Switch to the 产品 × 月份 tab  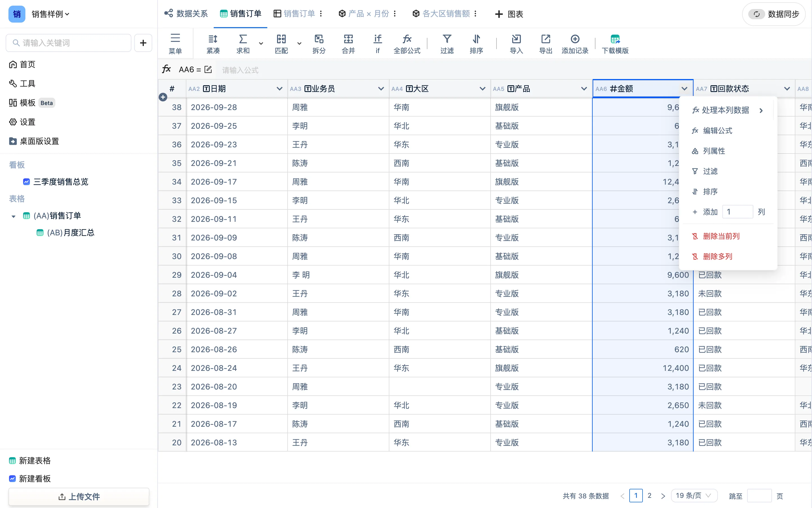(x=364, y=14)
